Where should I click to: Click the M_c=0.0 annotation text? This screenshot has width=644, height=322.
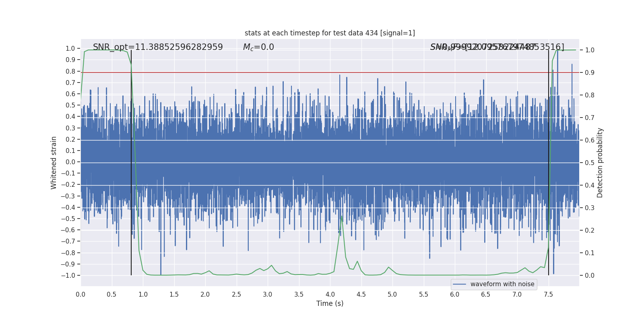click(258, 47)
